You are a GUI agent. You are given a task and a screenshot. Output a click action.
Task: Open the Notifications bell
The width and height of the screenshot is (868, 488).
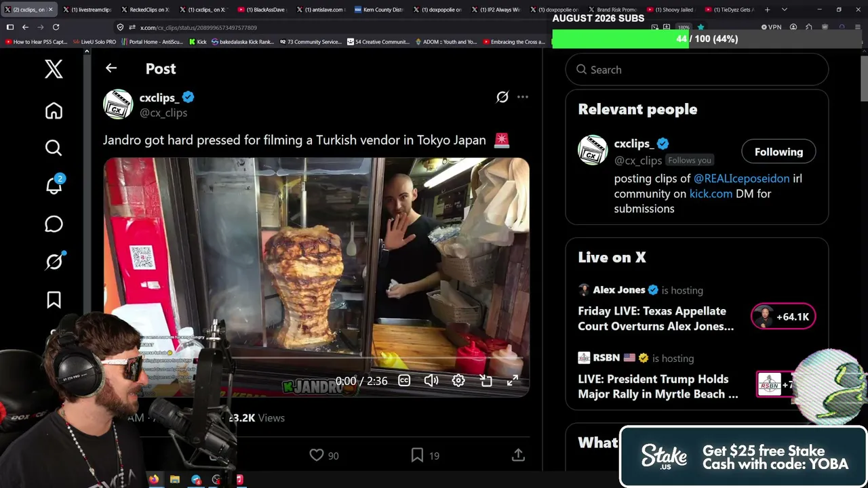[x=54, y=185]
